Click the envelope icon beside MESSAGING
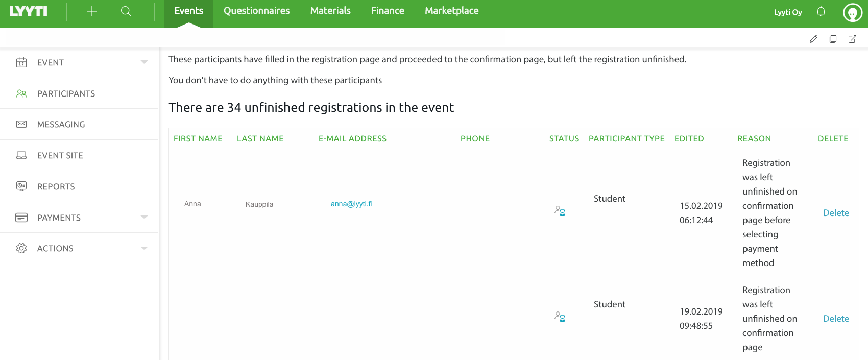Image resolution: width=868 pixels, height=360 pixels. pyautogui.click(x=21, y=124)
